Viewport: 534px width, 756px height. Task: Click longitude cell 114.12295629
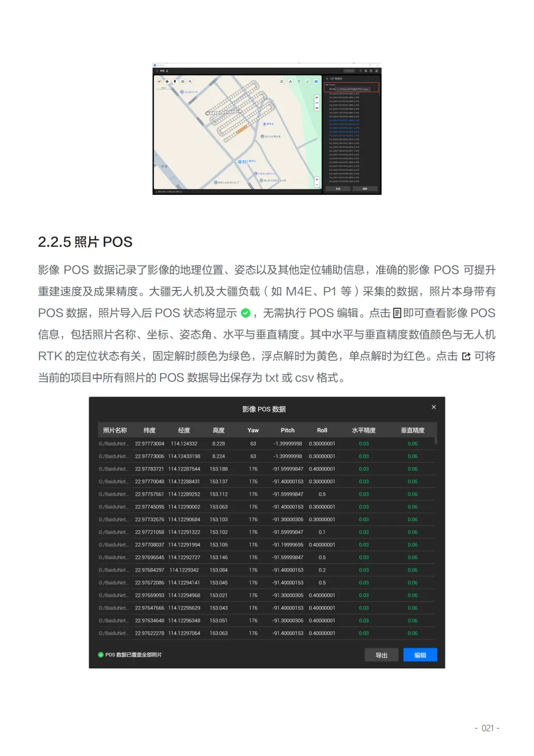[184, 608]
